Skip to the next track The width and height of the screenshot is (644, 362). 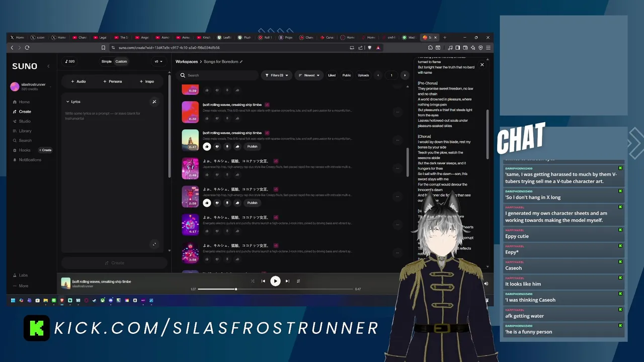coord(287,281)
